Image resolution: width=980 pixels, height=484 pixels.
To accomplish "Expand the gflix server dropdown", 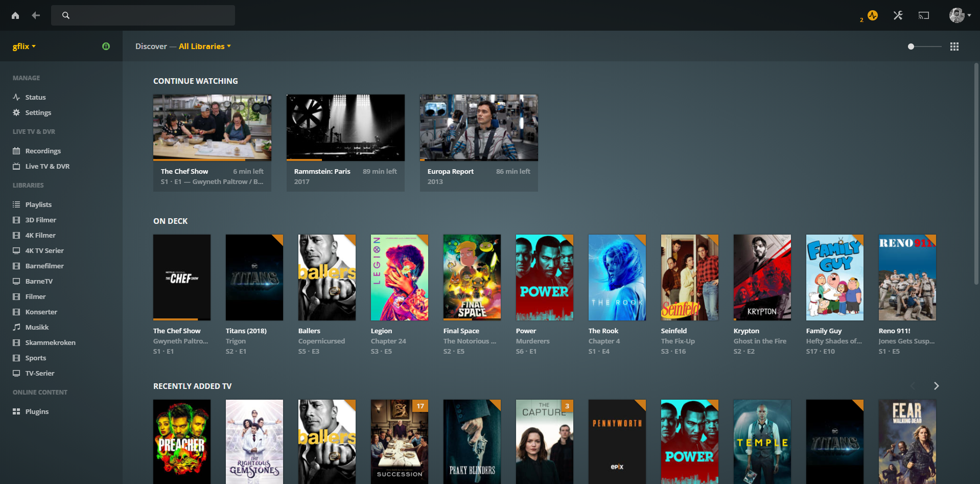I will point(24,47).
